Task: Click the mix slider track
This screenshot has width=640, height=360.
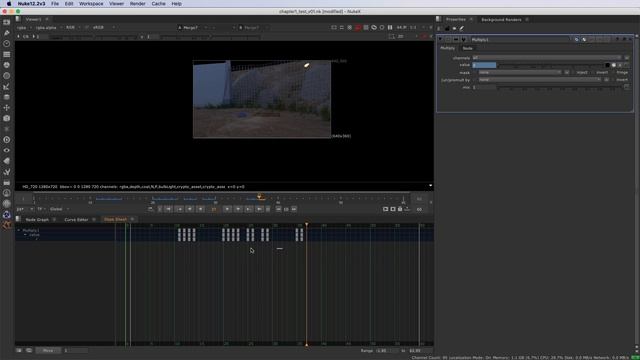Action: pyautogui.click(x=559, y=87)
